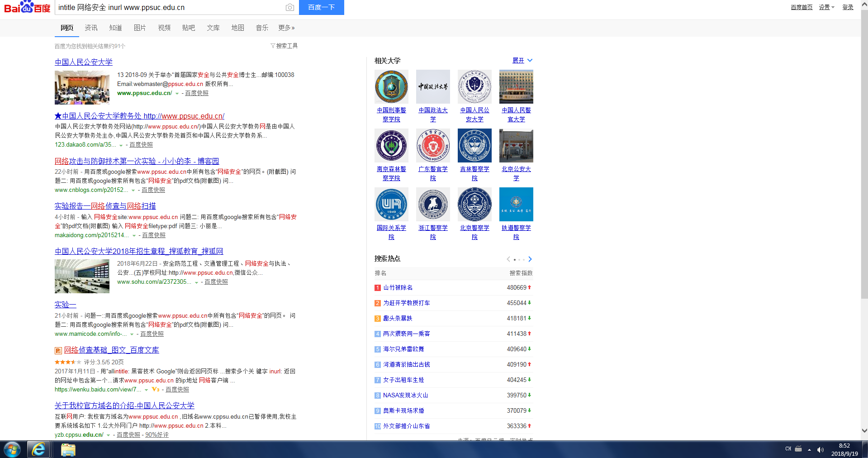Open Internet Explorer from the taskbar
Image resolution: width=868 pixels, height=458 pixels.
coord(38,449)
